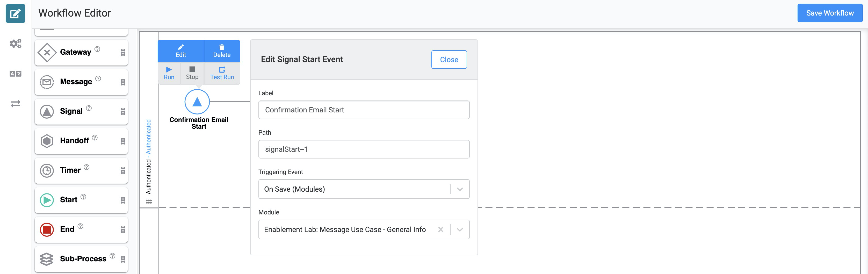
Task: Click the Message envelope element icon
Action: [x=47, y=82]
